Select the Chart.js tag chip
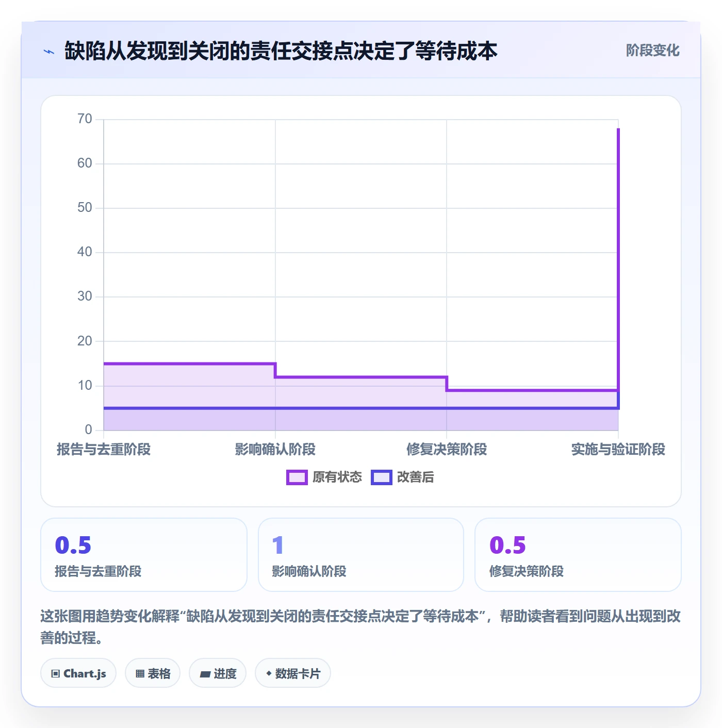Screen dimensions: 722x728 pos(78,673)
